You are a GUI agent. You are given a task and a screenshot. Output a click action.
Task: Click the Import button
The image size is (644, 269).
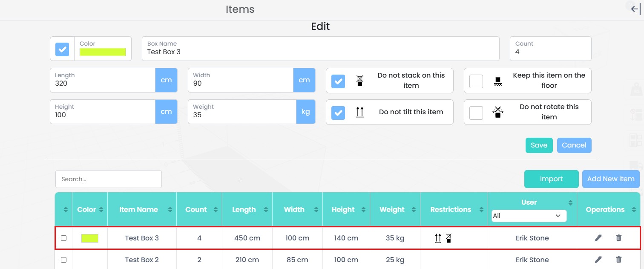tap(551, 179)
